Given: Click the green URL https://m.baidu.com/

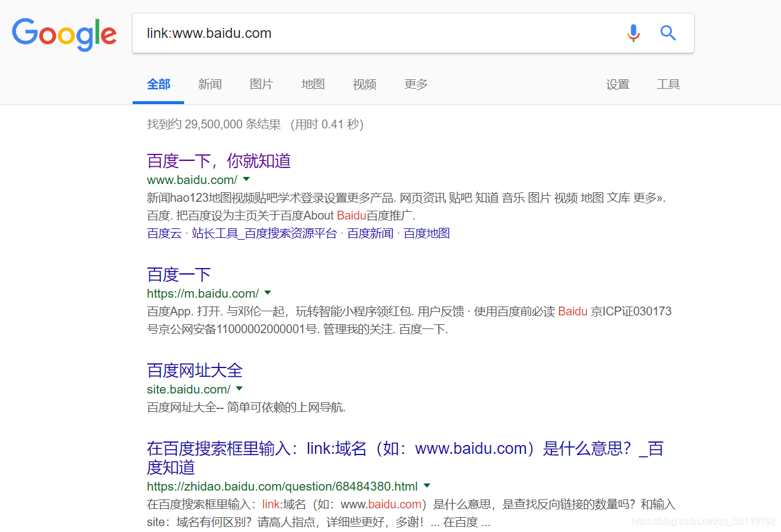Looking at the screenshot, I should coord(203,294).
